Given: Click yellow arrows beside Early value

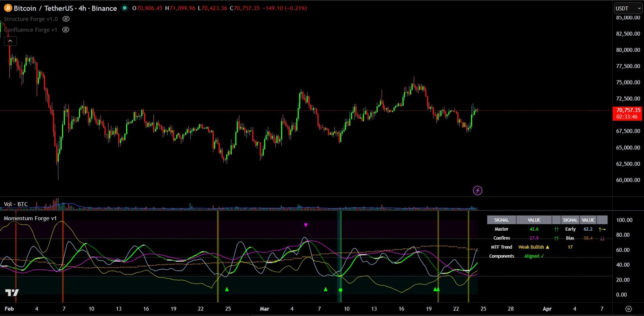Looking at the screenshot, I should tap(602, 229).
